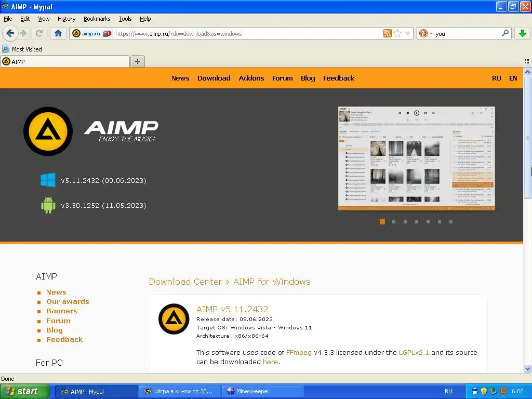Reload the page with the refresh icon

[39, 33]
